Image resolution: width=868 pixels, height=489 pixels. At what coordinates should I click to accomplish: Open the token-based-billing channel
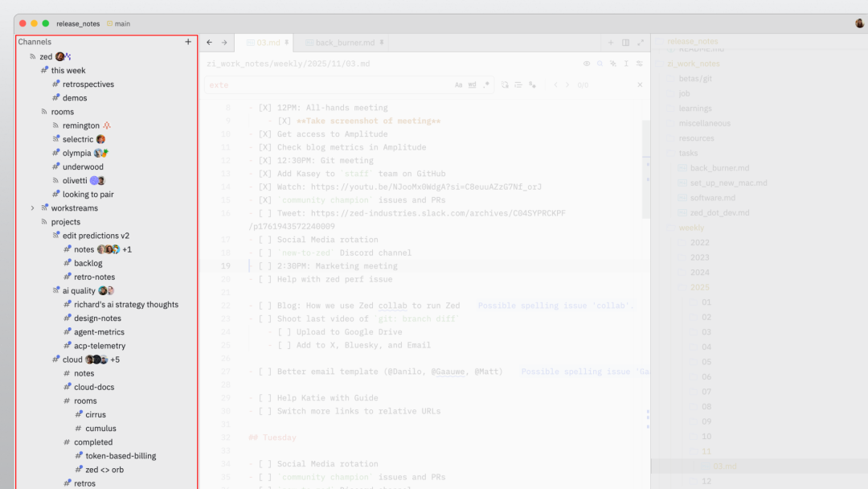pyautogui.click(x=121, y=456)
